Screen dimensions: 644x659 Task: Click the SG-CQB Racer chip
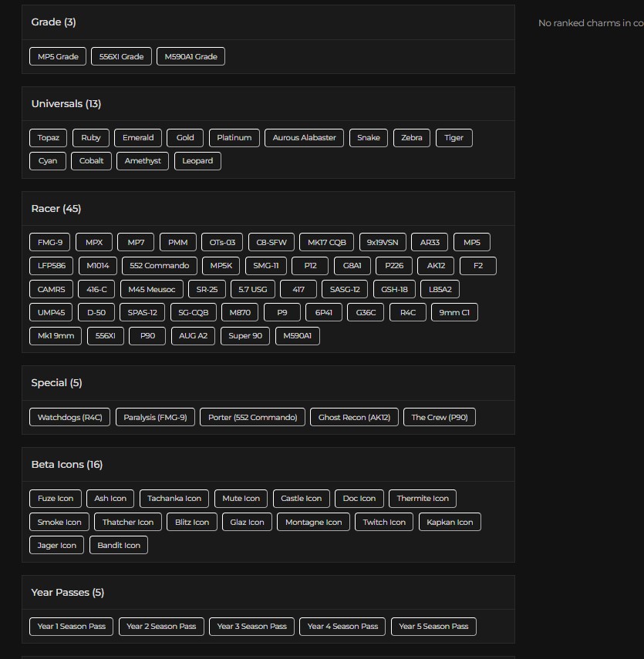pyautogui.click(x=194, y=312)
